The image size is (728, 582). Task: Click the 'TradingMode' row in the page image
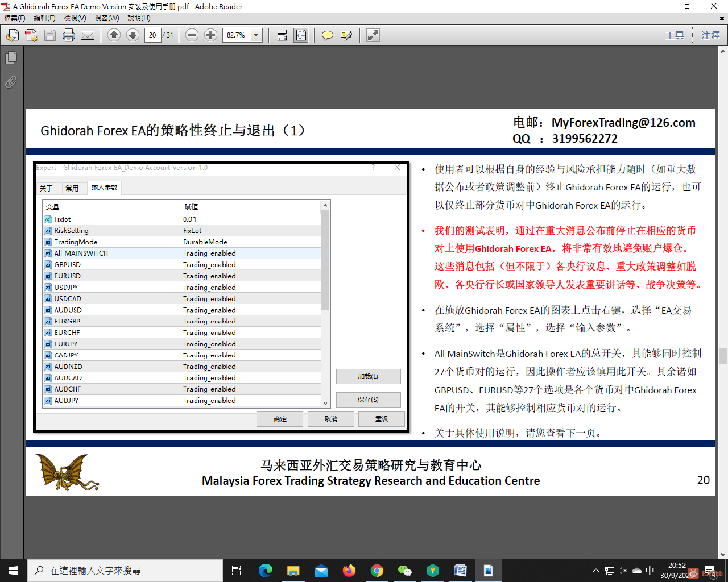coord(182,242)
